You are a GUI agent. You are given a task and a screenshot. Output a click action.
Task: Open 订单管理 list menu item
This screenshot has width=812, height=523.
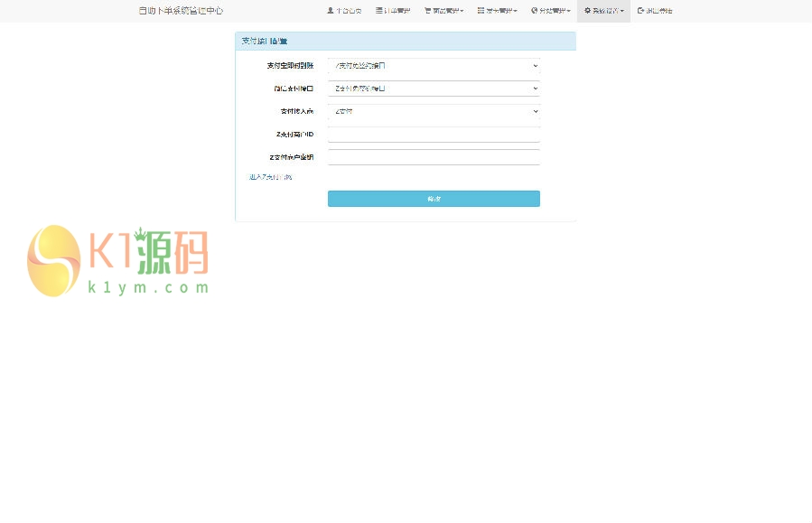(x=393, y=10)
